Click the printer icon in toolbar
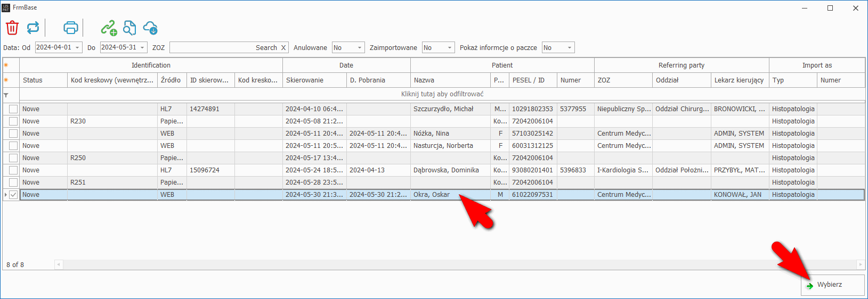The height and width of the screenshot is (299, 868). click(x=70, y=28)
